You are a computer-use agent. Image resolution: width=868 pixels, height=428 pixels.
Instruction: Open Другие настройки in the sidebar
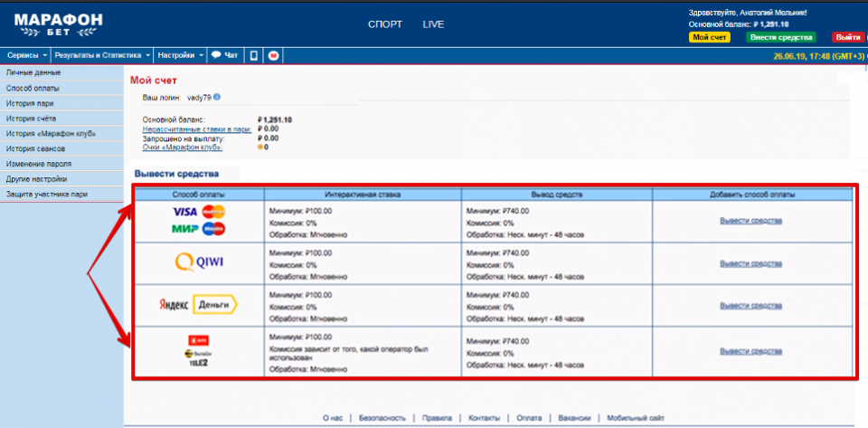[62, 179]
